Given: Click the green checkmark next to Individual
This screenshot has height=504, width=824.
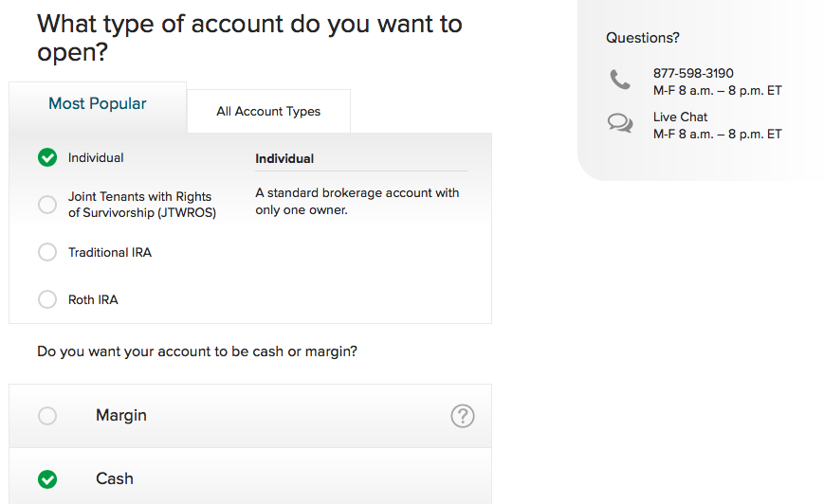Looking at the screenshot, I should point(47,158).
